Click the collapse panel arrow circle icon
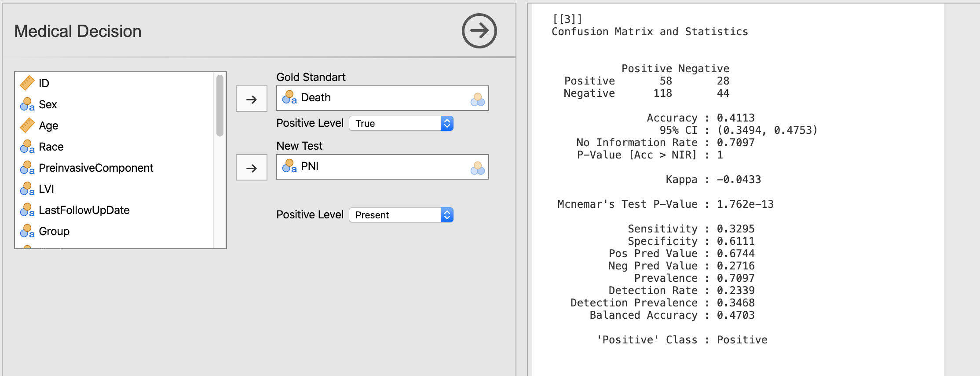 tap(479, 31)
